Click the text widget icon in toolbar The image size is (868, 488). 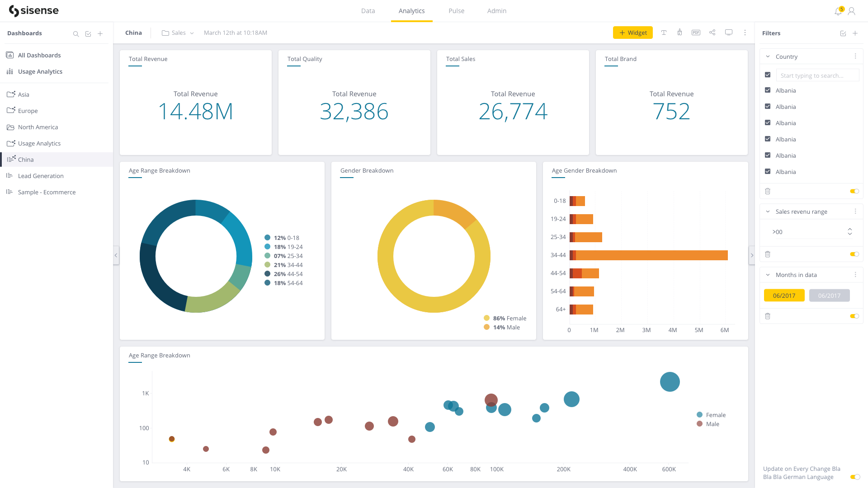point(664,33)
